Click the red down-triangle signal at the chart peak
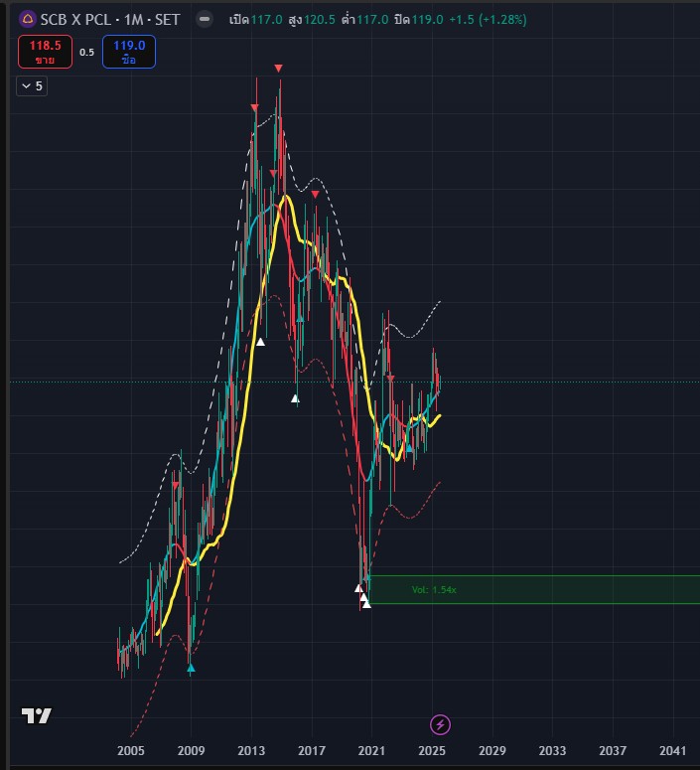The image size is (700, 770). coord(278,69)
